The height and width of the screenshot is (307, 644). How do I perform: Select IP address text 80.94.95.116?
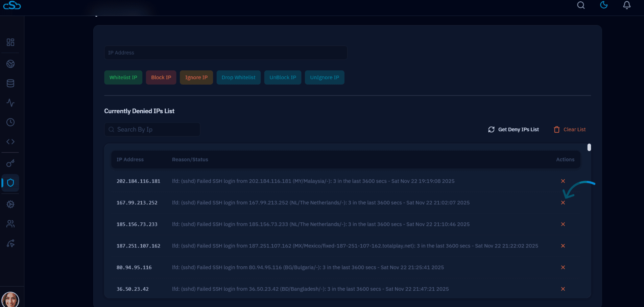pos(134,267)
